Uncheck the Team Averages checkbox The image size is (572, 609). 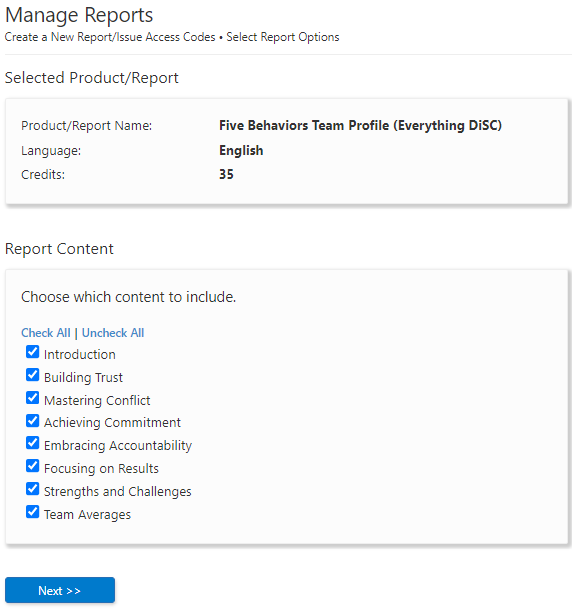click(x=33, y=512)
